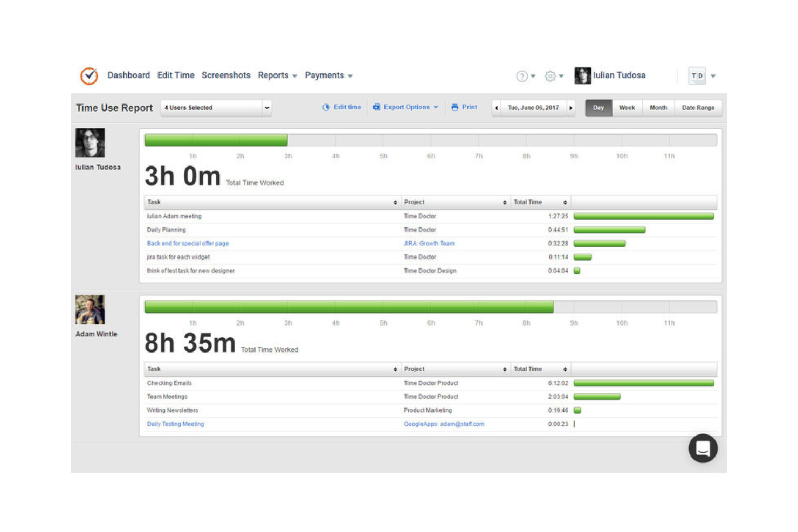The height and width of the screenshot is (532, 798).
Task: Click the Print link
Action: click(470, 107)
